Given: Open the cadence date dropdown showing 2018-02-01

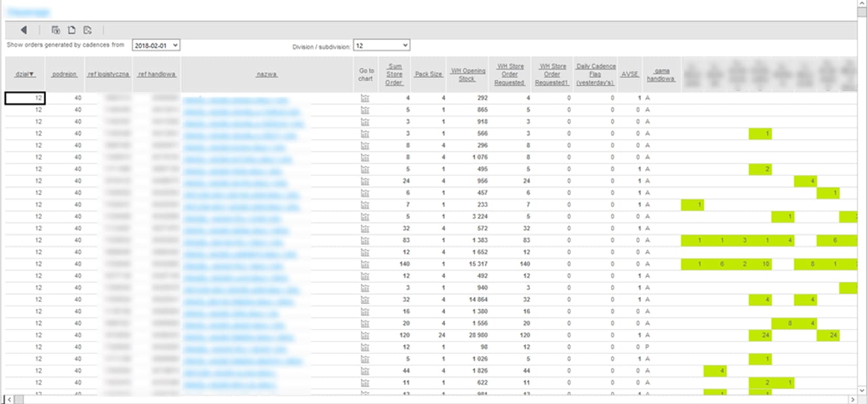Looking at the screenshot, I should coord(156,46).
